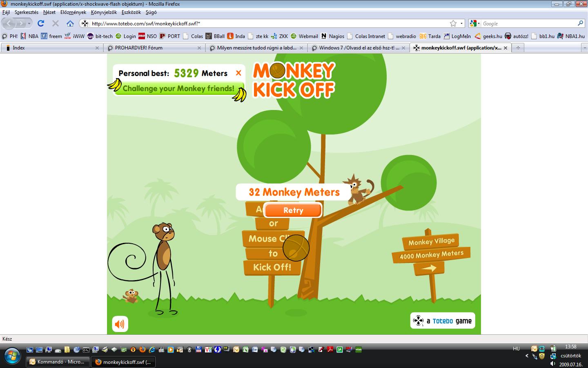Click the Firefox forward arrow
Image resolution: width=588 pixels, height=368 pixels.
point(20,23)
